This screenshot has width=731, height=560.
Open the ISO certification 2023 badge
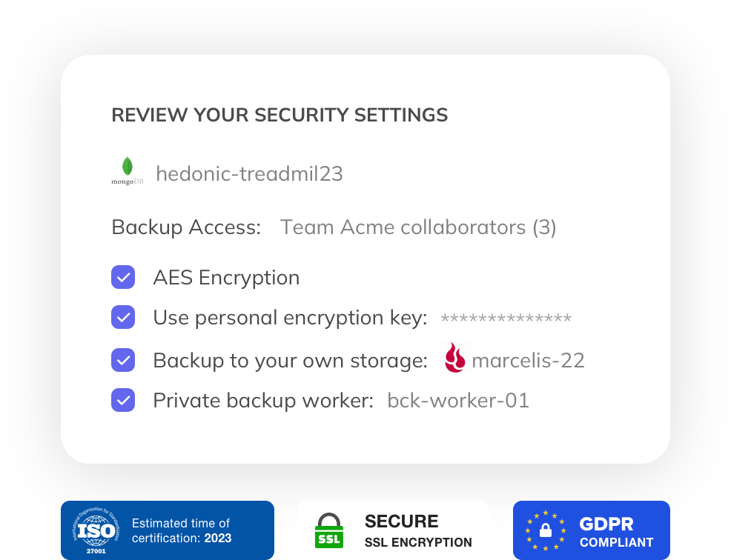pos(181,530)
